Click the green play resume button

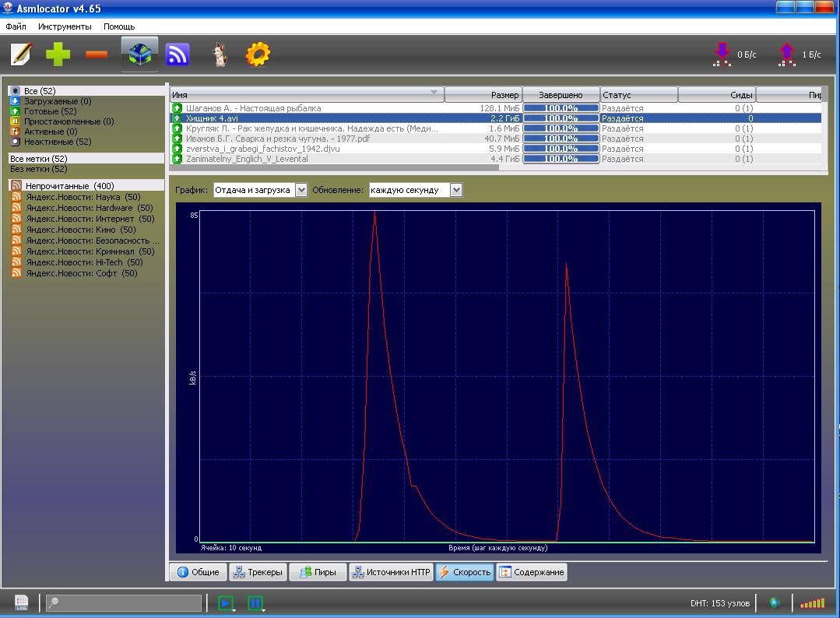pos(226,602)
